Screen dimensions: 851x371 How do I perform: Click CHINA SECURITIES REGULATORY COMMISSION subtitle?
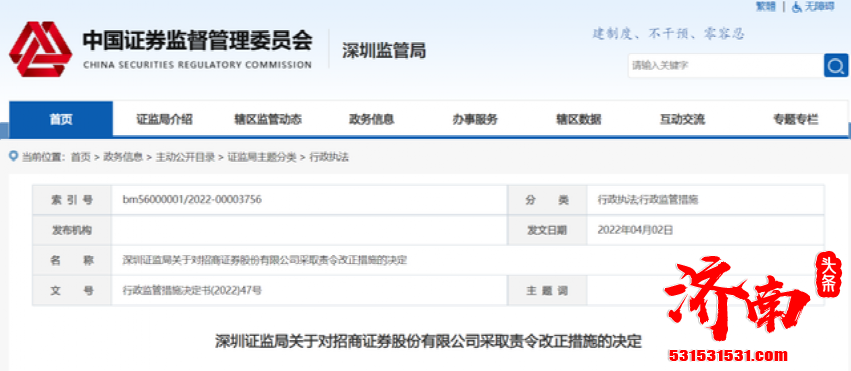198,65
